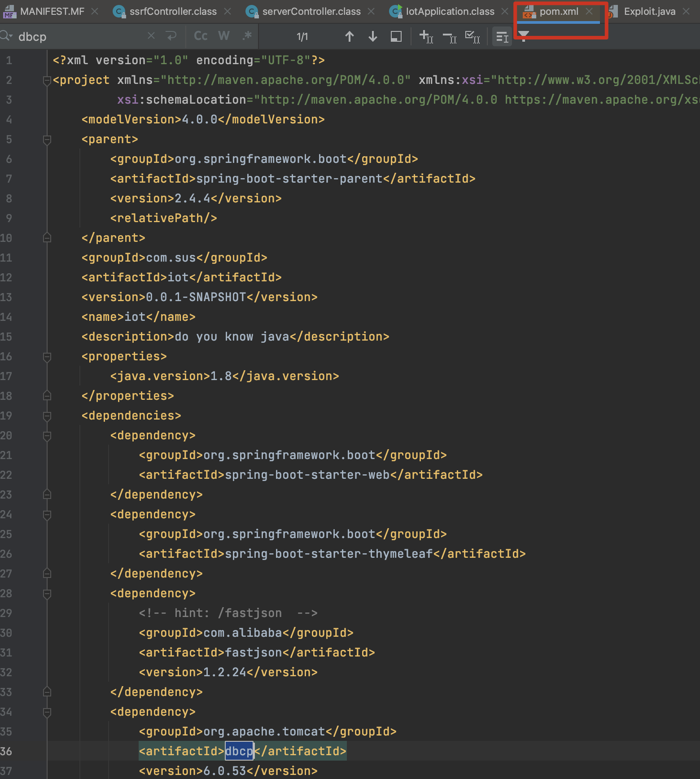Close the Exploit.java tab
Viewport: 700px width, 779px height.
[686, 12]
